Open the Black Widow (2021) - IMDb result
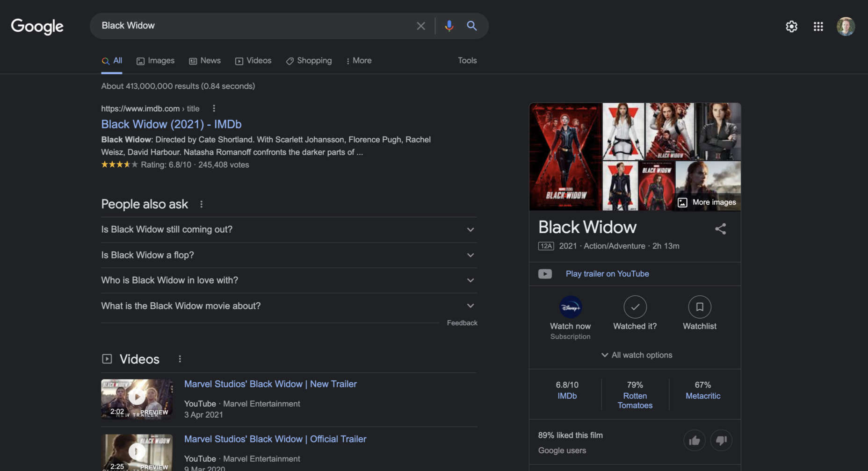The image size is (868, 471). 171,124
